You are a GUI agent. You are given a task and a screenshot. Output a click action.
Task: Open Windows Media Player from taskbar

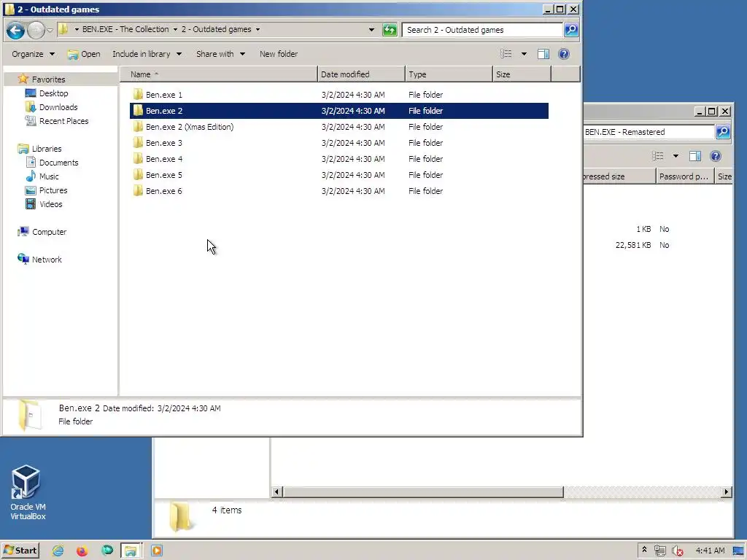[157, 551]
